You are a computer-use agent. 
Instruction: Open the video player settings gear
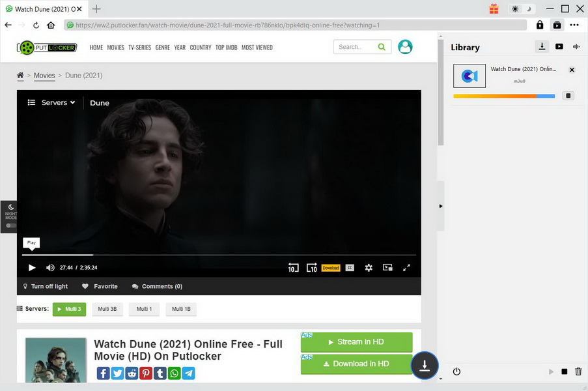point(369,268)
